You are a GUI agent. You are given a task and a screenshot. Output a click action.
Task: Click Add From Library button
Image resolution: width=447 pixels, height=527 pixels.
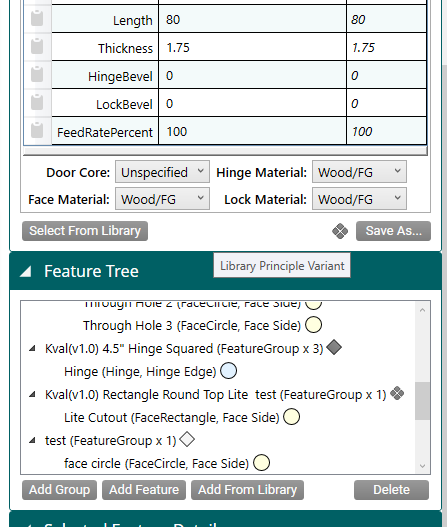click(x=247, y=490)
